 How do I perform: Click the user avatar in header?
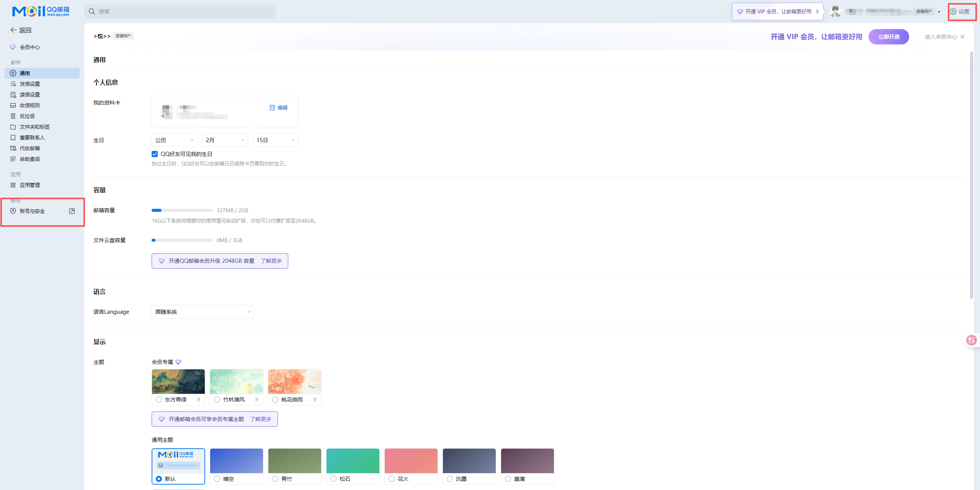tap(835, 11)
